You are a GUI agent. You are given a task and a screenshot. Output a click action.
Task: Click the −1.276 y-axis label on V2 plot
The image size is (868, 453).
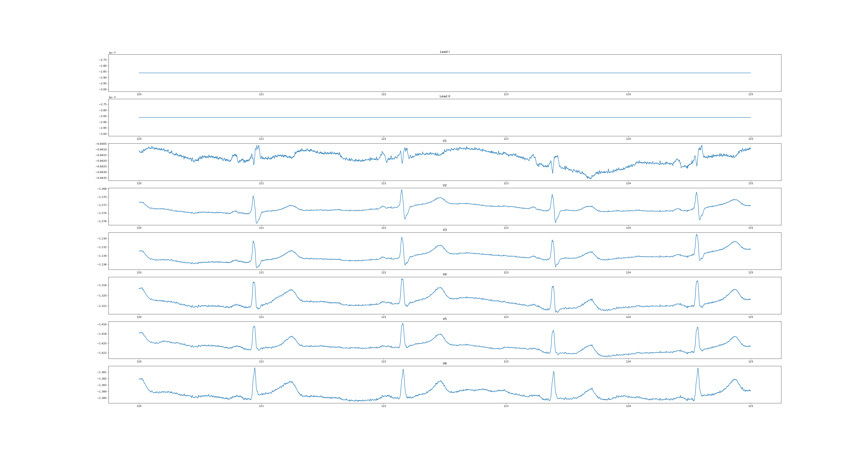(102, 221)
